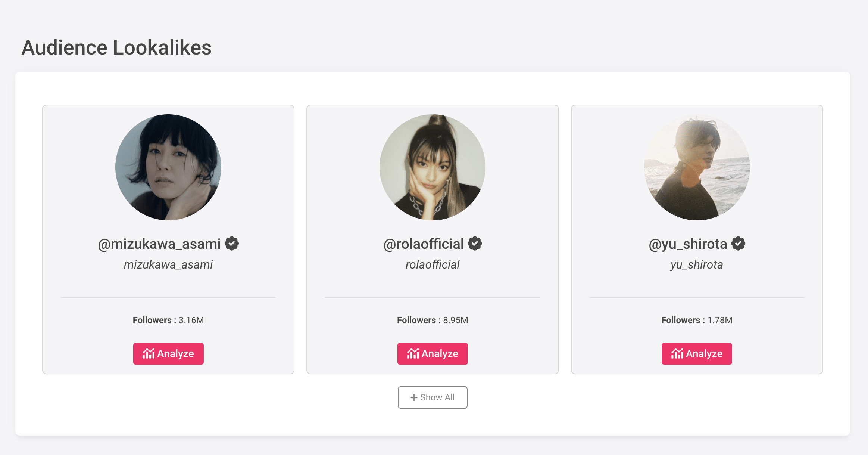This screenshot has height=455, width=868.
Task: Click the chart icon in rolaofficial's Analyze button
Action: coord(413,353)
